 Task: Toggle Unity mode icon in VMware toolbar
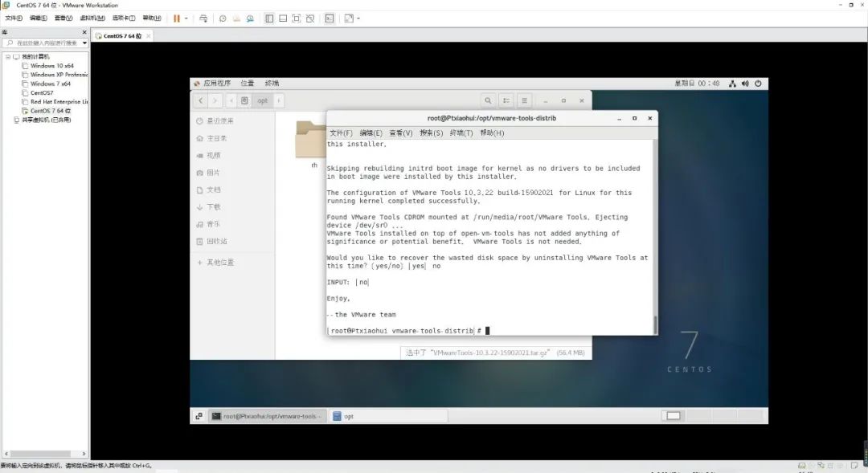[x=310, y=18]
